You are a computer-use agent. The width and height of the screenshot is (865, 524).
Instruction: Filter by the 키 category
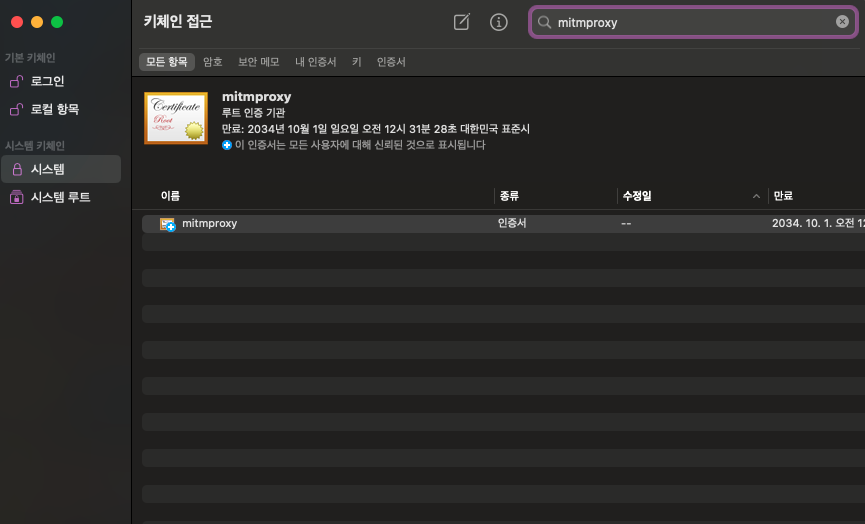pyautogui.click(x=356, y=62)
